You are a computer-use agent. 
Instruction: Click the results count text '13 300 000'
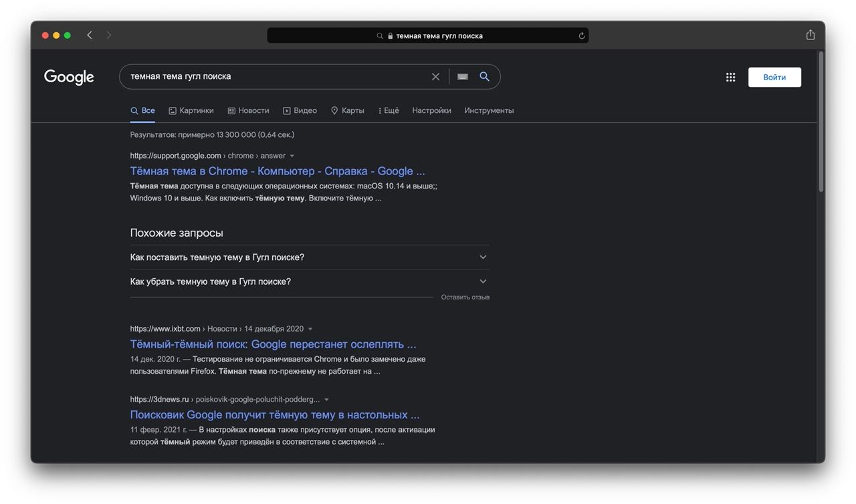(236, 135)
